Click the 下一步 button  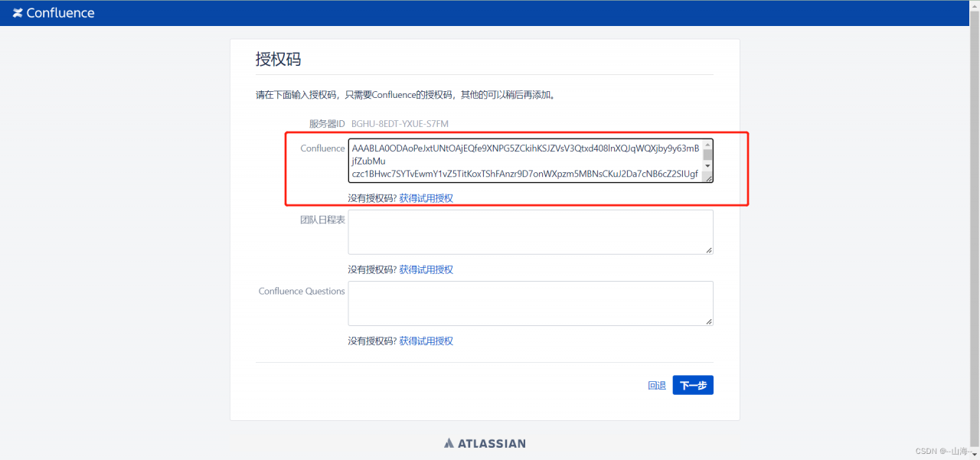pyautogui.click(x=693, y=385)
